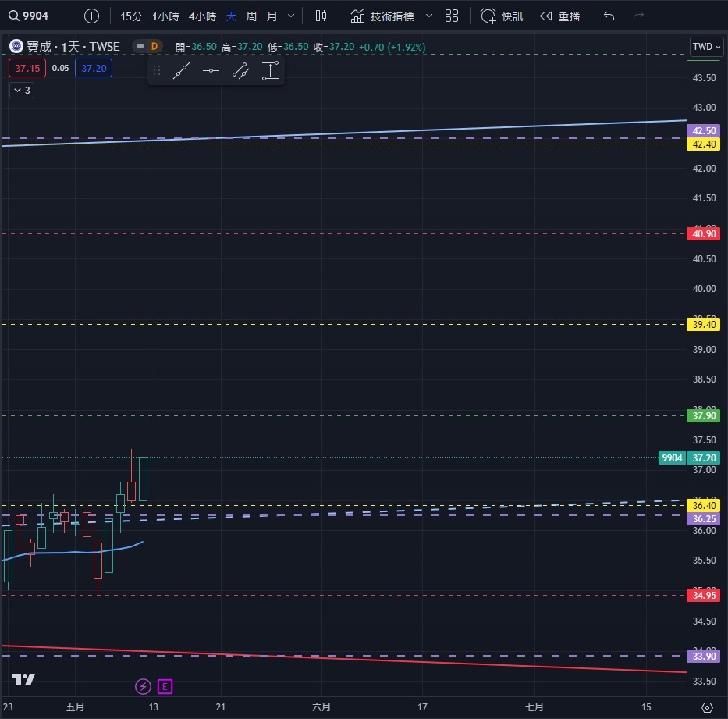Open chart settings gear at bottom right
This screenshot has height=719, width=728.
click(707, 707)
